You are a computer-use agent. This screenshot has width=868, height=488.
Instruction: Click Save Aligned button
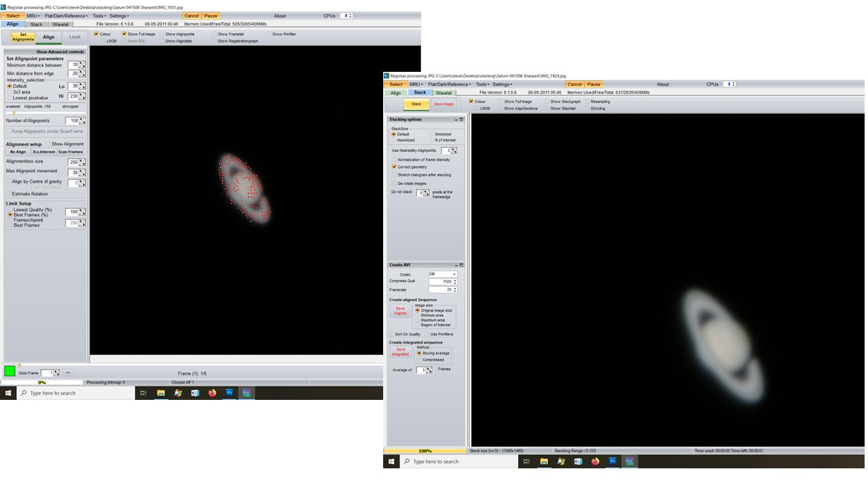pos(400,310)
